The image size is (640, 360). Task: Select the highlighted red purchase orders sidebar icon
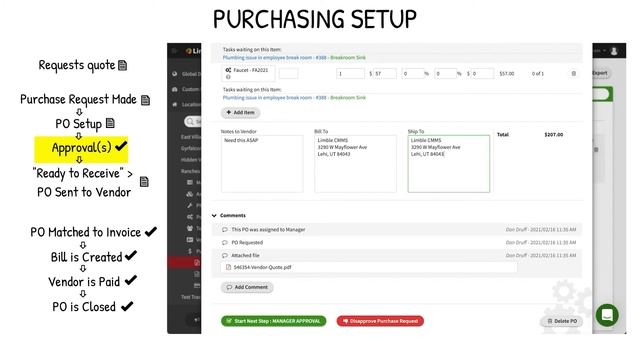point(197,262)
